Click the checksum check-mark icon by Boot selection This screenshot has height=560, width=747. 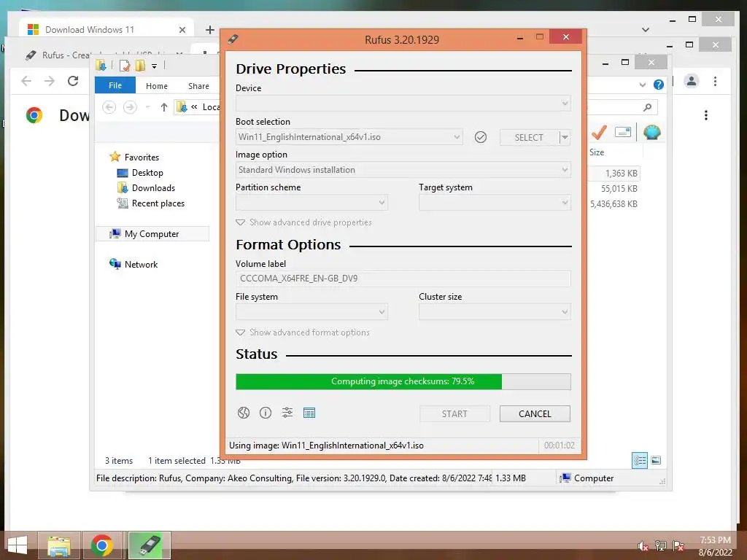481,137
